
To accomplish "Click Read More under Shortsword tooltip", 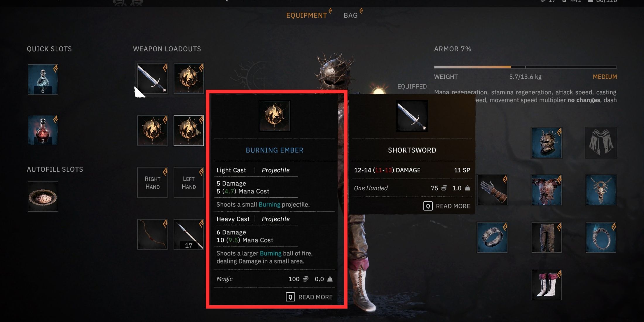I will coord(447,206).
